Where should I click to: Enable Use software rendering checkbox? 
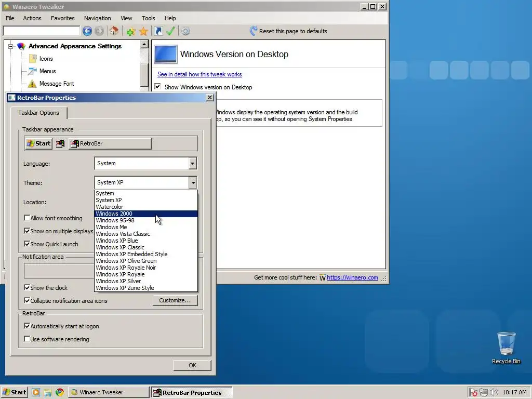point(27,339)
